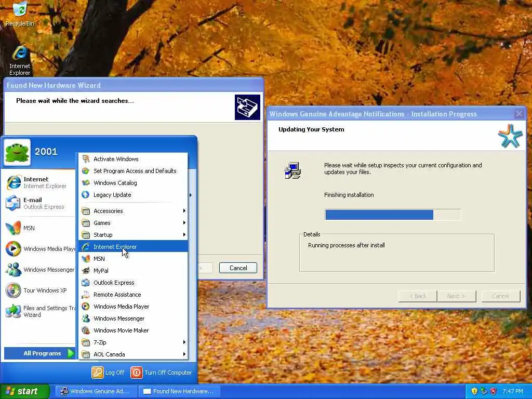Screen dimensions: 532x399
Task: Click the Set Program Access and Defaults icon
Action: click(86, 170)
